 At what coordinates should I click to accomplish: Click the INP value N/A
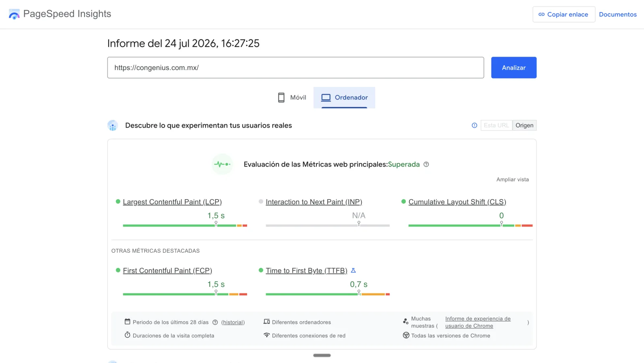click(x=359, y=216)
